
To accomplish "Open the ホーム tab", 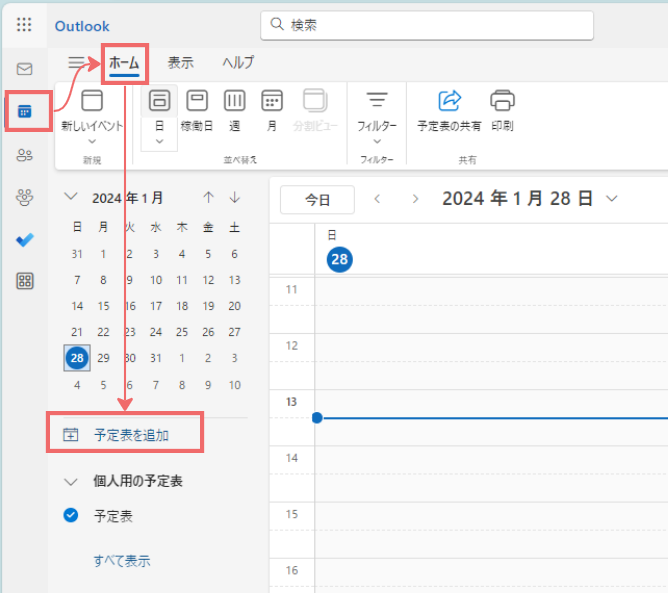I will tap(124, 63).
